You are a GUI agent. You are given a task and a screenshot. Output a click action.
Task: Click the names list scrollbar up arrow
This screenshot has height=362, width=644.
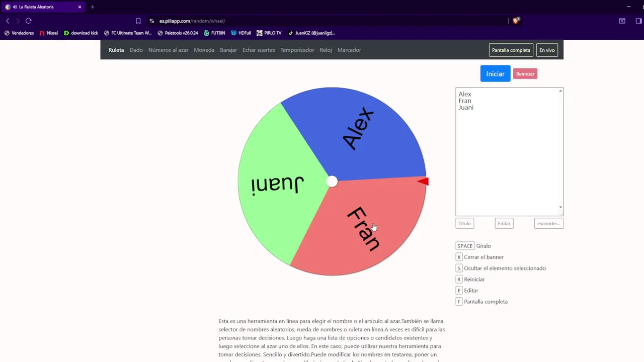[560, 91]
